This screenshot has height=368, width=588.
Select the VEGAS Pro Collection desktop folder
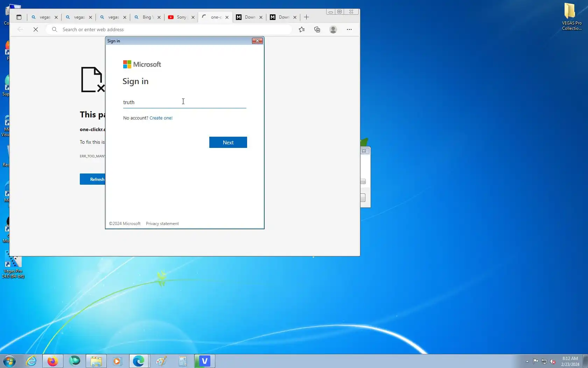pos(572,17)
